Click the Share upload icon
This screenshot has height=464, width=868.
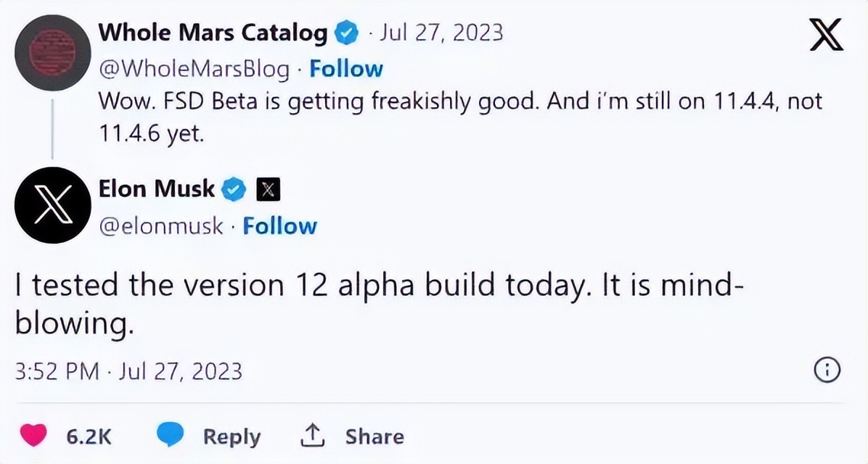pyautogui.click(x=311, y=435)
